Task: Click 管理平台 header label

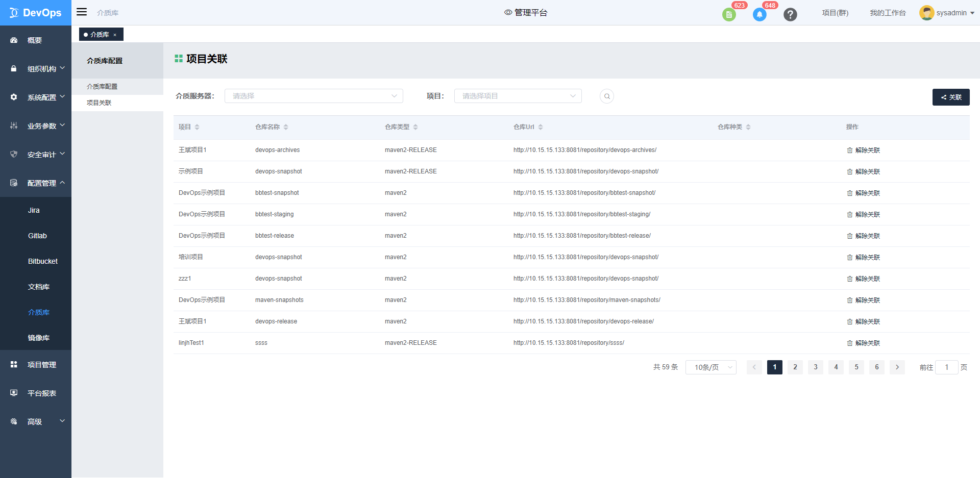Action: tap(526, 13)
